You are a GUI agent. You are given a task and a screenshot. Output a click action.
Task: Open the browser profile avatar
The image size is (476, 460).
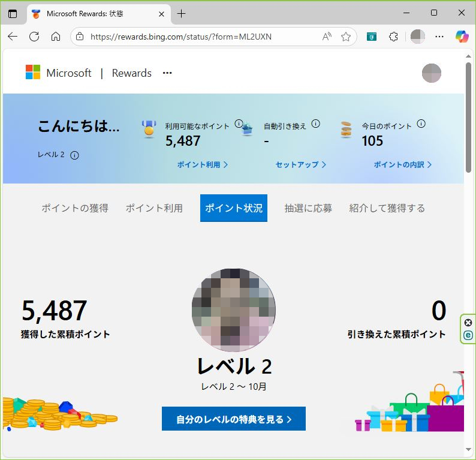[418, 37]
